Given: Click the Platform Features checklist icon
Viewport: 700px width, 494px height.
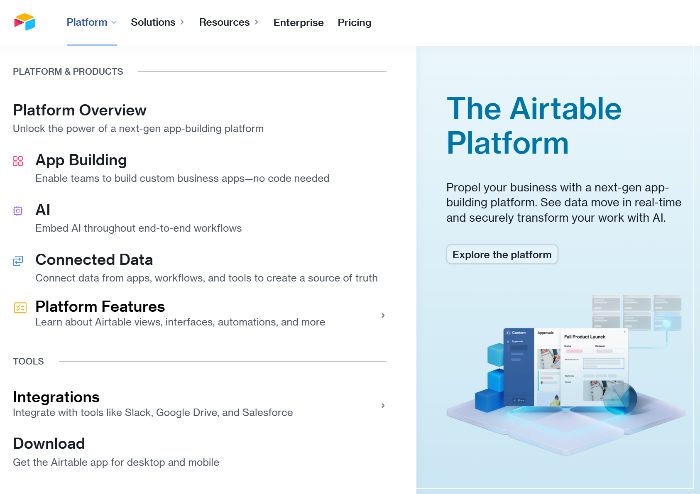Looking at the screenshot, I should [20, 307].
